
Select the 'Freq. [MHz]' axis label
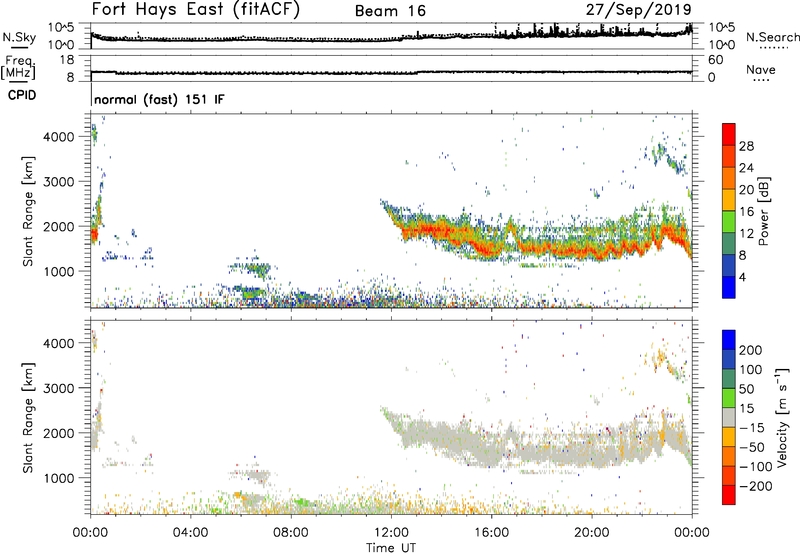click(x=18, y=67)
